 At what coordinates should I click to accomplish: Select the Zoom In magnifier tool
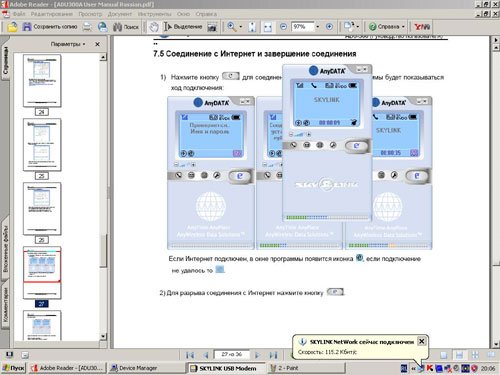[232, 27]
